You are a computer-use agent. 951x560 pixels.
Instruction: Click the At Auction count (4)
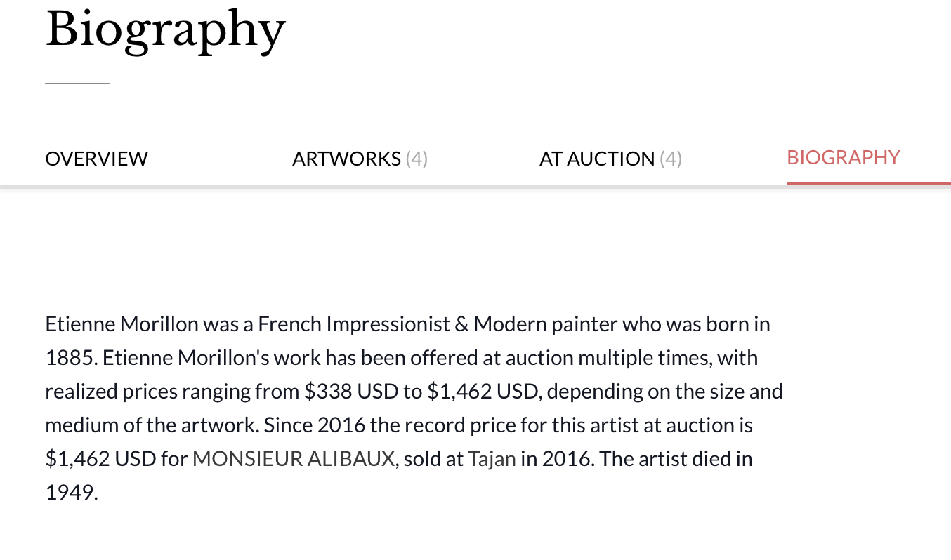(671, 159)
